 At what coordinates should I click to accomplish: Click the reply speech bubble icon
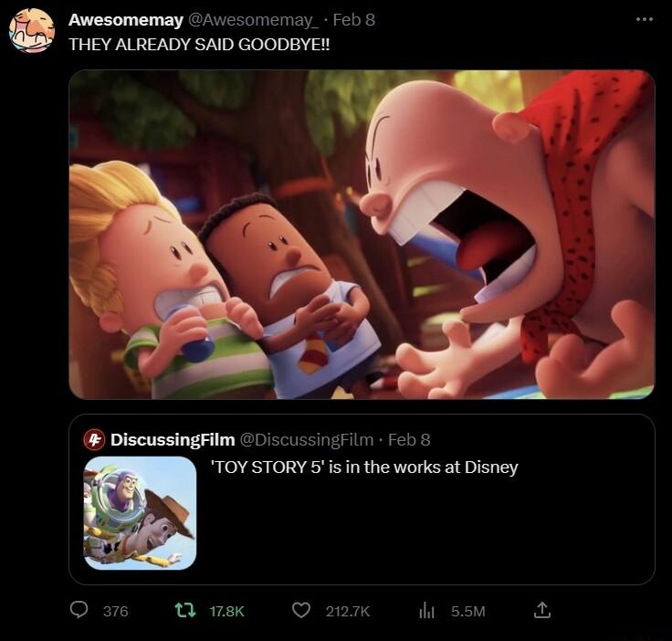point(79,610)
